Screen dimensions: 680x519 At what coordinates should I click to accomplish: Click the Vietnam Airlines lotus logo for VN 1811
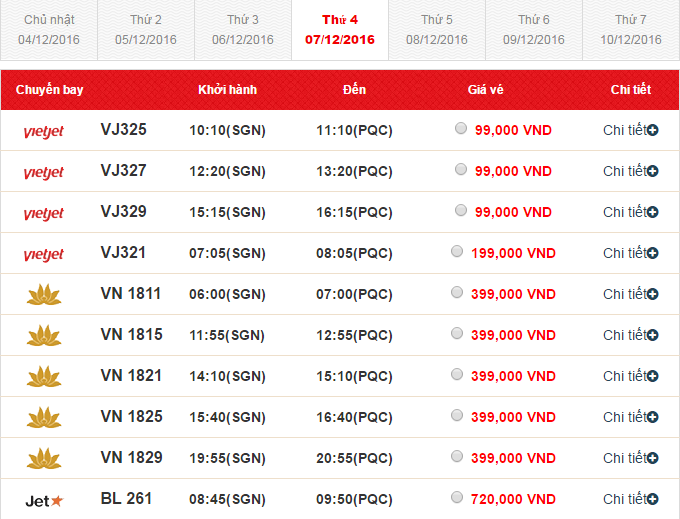click(43, 295)
